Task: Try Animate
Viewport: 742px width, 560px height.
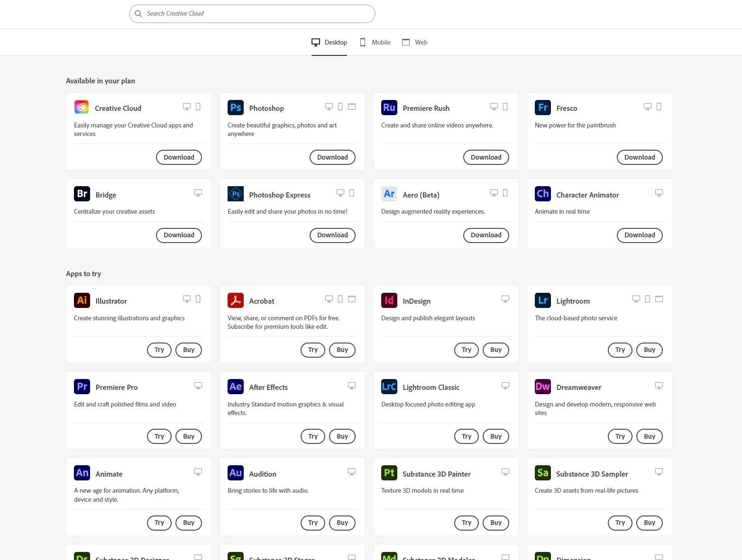Action: click(x=159, y=523)
